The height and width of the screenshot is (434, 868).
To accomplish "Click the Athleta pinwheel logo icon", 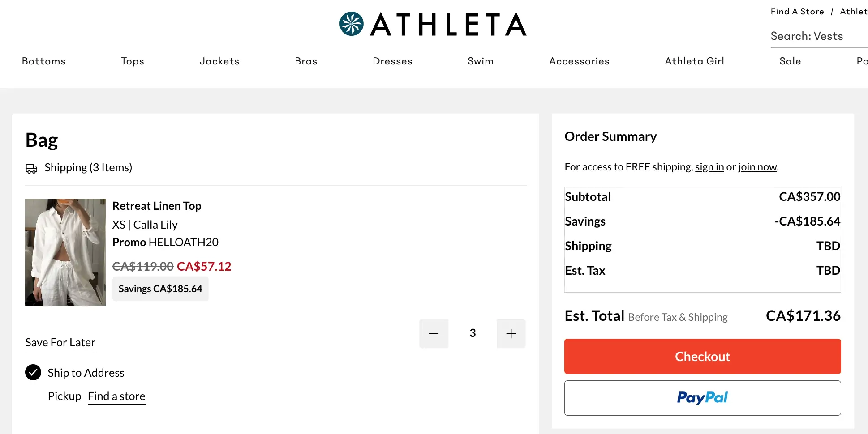I will tap(351, 24).
